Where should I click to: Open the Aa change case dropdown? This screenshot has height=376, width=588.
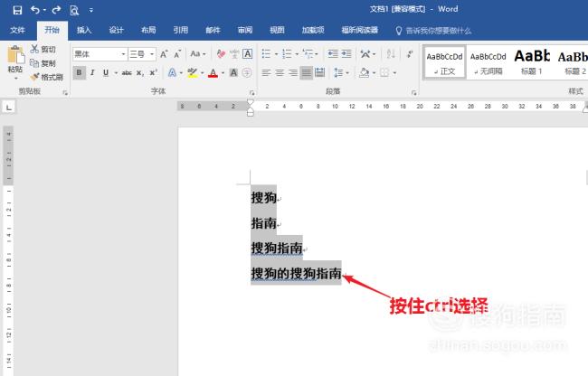[x=197, y=54]
